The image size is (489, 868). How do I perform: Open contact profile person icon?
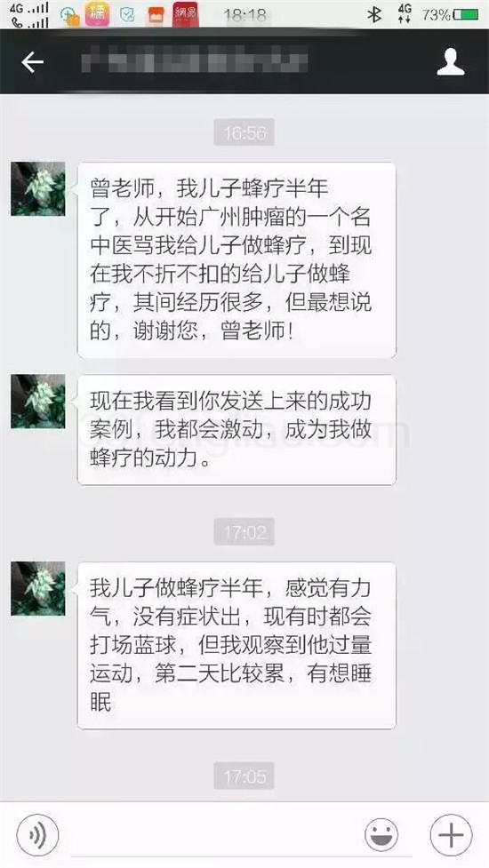450,61
